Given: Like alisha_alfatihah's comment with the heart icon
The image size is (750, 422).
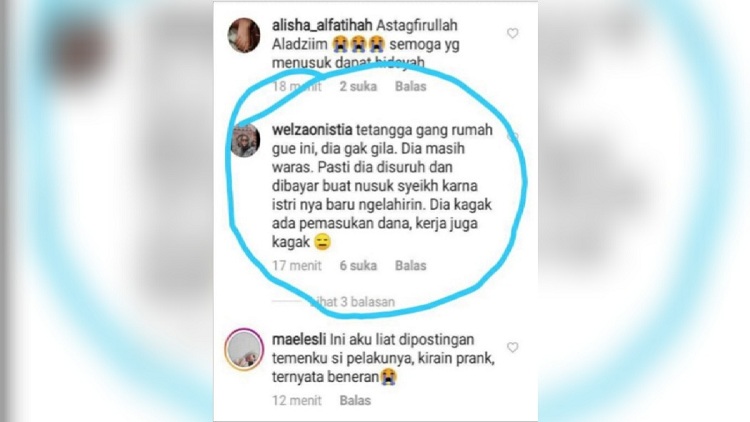Looking at the screenshot, I should coord(512,33).
